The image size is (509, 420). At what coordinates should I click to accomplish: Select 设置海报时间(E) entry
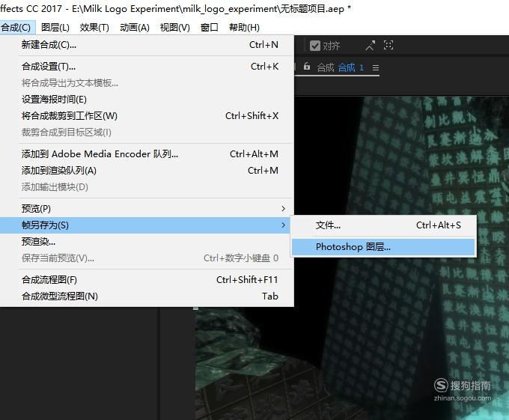tap(147, 100)
